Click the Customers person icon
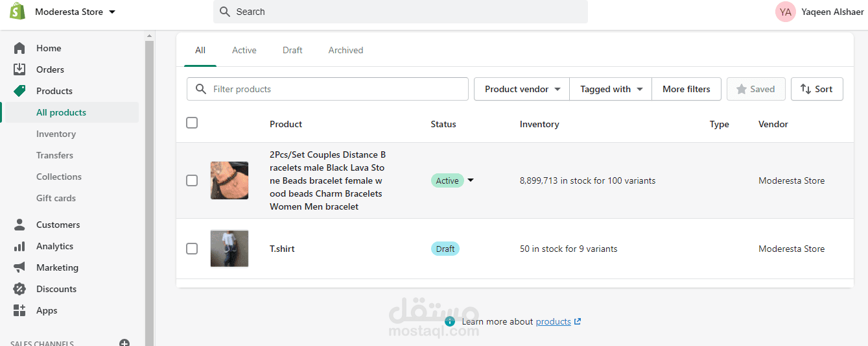This screenshot has height=346, width=868. (19, 225)
